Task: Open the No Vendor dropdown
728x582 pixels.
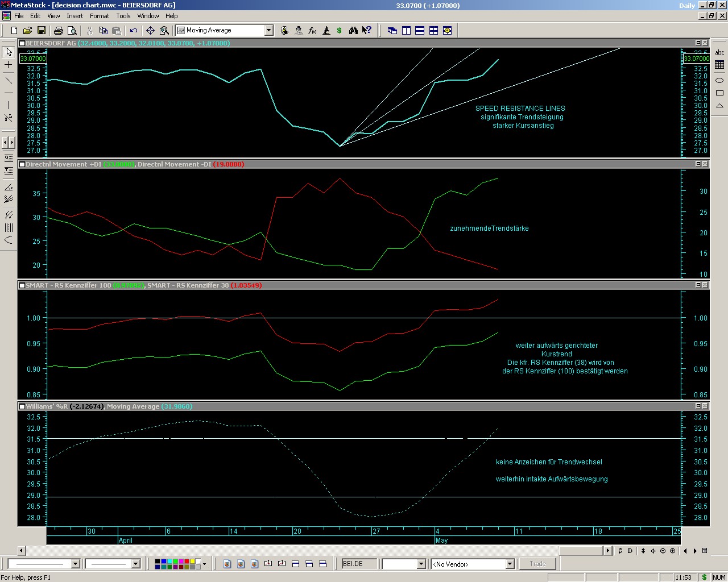Action: pyautogui.click(x=510, y=564)
